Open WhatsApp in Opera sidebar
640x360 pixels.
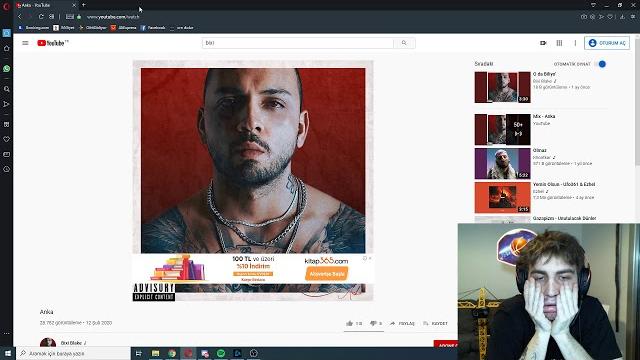(7, 69)
